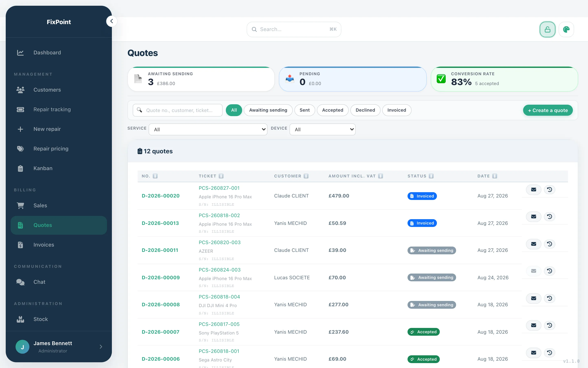Open the SERVICE filter dropdown
The height and width of the screenshot is (368, 588).
[208, 129]
